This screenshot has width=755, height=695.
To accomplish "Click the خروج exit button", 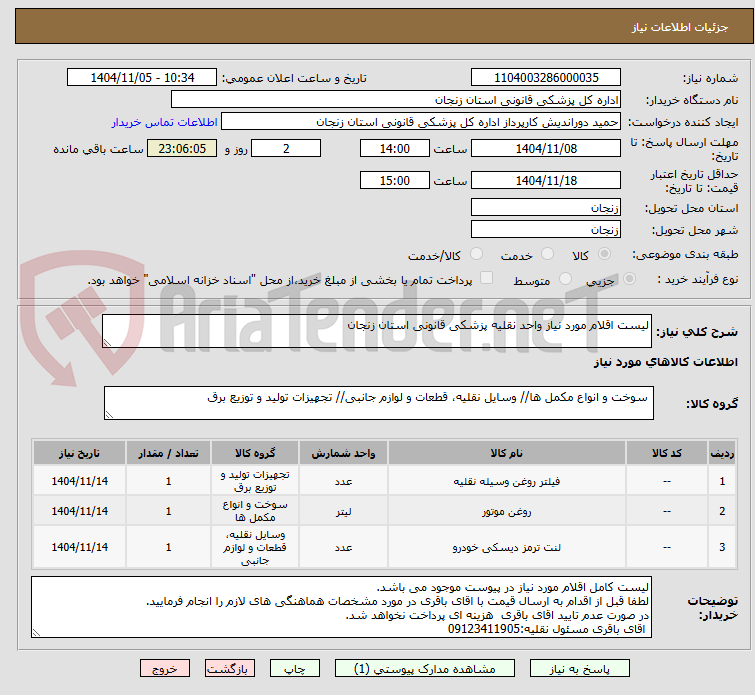I will (165, 669).
